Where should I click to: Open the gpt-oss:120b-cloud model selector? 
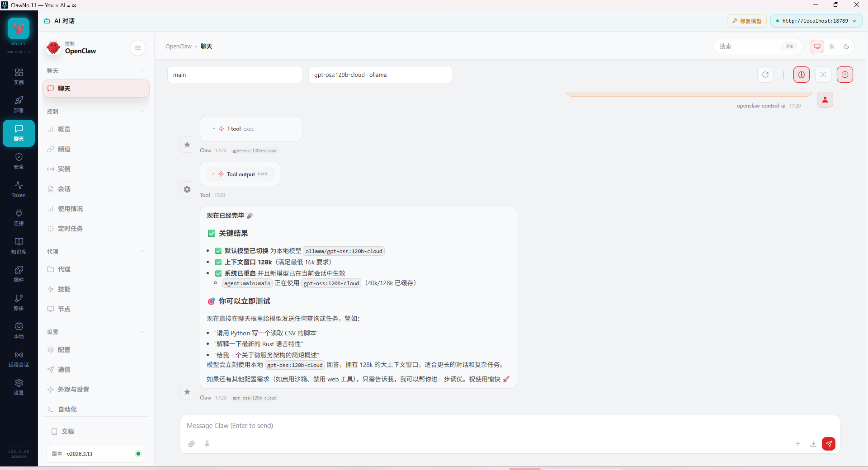(x=380, y=75)
